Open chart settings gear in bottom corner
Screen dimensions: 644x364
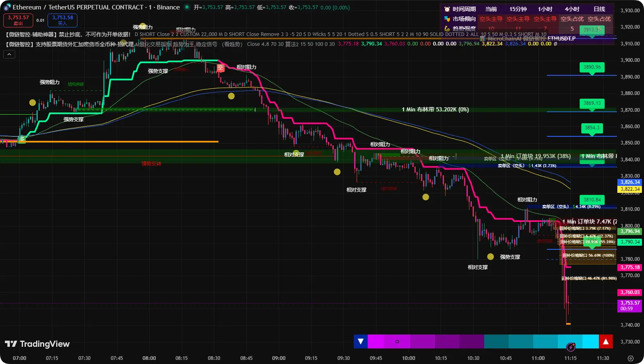[630, 358]
